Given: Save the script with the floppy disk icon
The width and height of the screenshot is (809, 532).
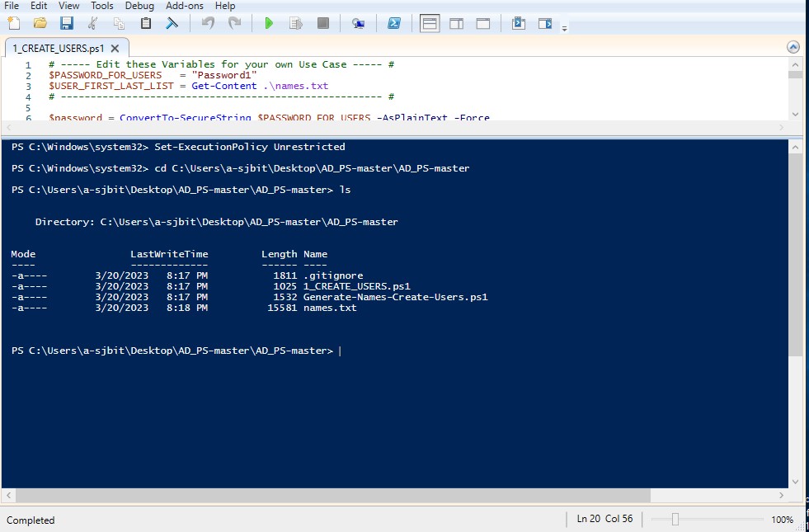Looking at the screenshot, I should (67, 23).
